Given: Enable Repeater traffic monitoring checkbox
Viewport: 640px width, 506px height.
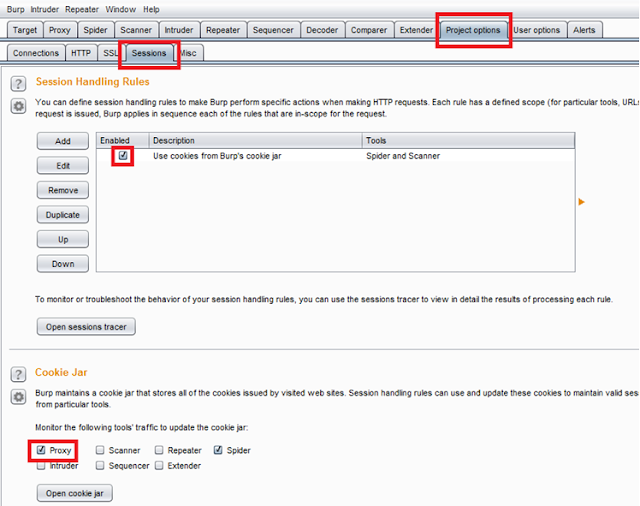Looking at the screenshot, I should [x=159, y=450].
